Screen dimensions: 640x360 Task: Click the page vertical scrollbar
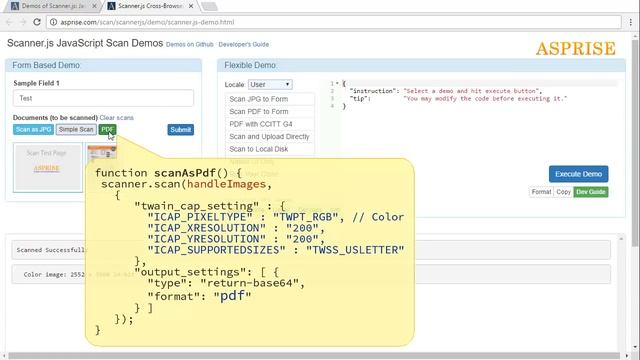(635, 143)
